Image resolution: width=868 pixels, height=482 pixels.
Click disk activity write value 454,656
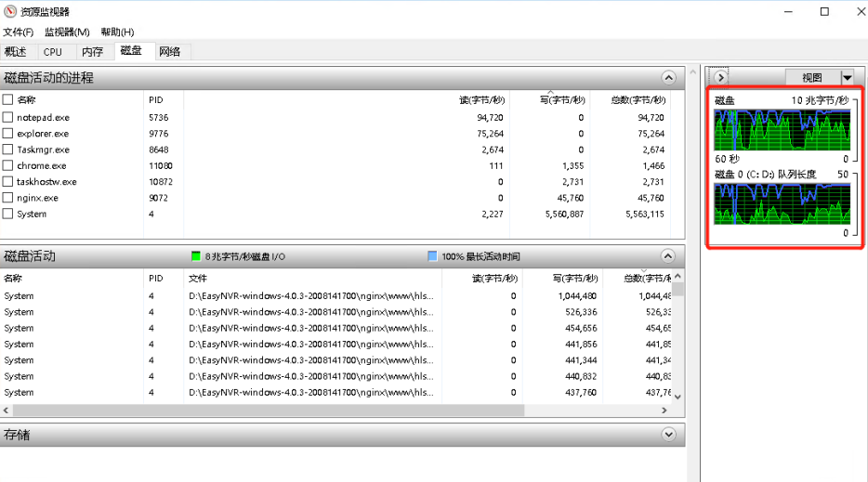point(581,328)
